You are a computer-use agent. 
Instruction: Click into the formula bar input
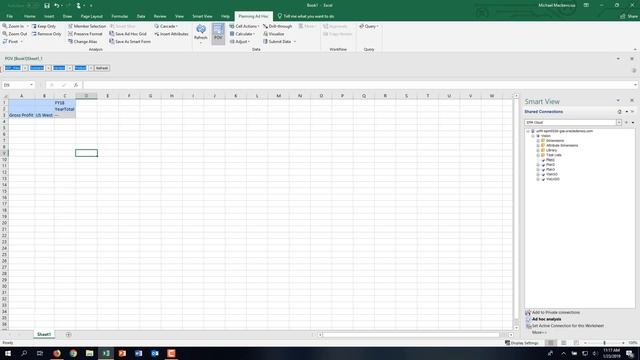click(359, 85)
